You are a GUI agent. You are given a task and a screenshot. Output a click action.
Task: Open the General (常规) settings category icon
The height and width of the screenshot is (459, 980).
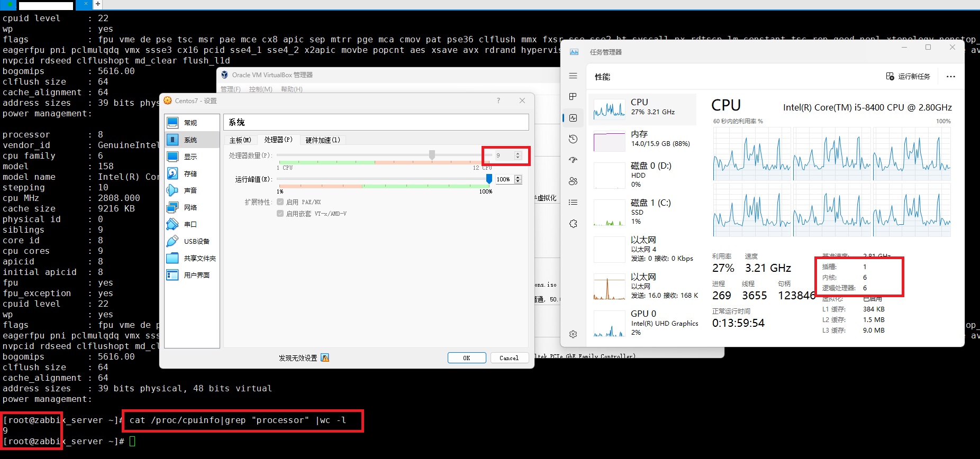173,123
